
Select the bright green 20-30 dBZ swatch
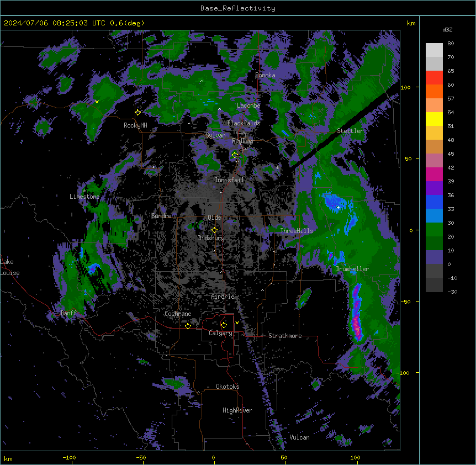[434, 230]
